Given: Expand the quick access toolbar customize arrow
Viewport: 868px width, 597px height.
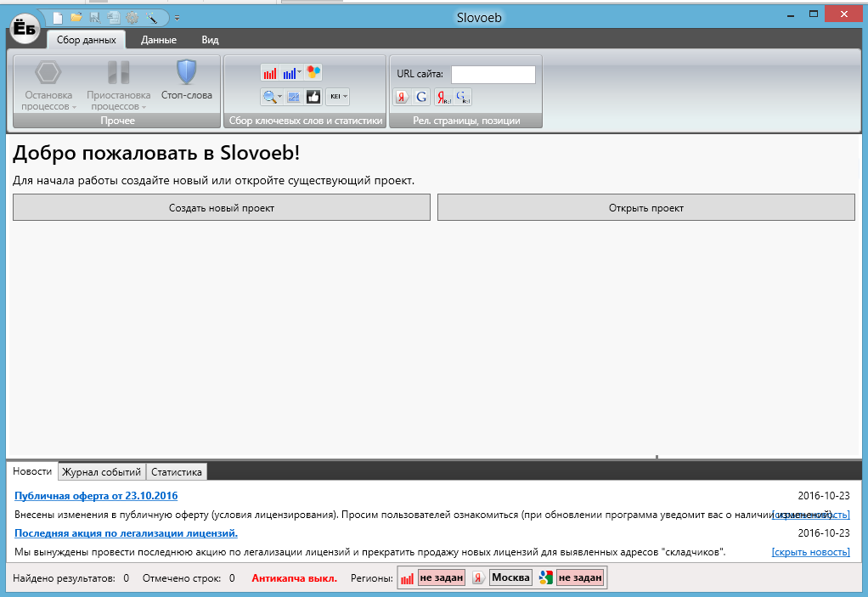Looking at the screenshot, I should (x=178, y=19).
